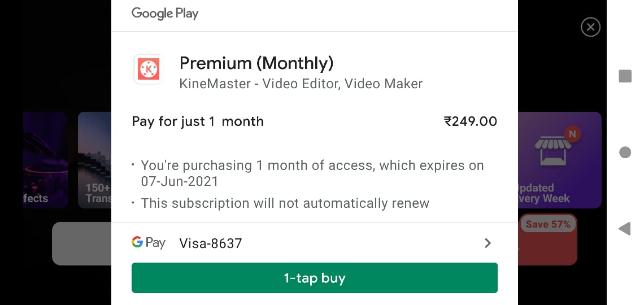This screenshot has height=305, width=644.
Task: Tap the KineMaster app icon
Action: [148, 69]
